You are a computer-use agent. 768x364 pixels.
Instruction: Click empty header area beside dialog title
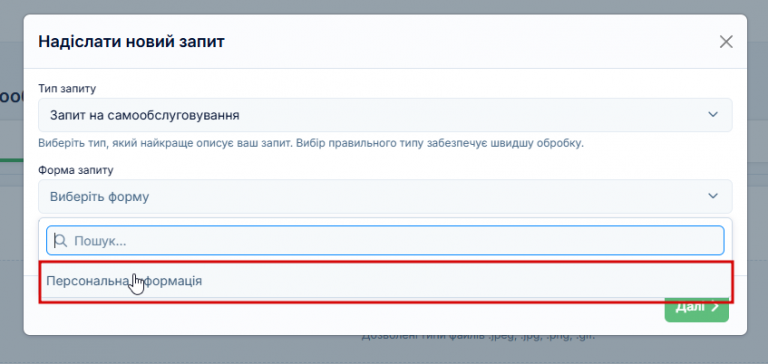(470, 42)
